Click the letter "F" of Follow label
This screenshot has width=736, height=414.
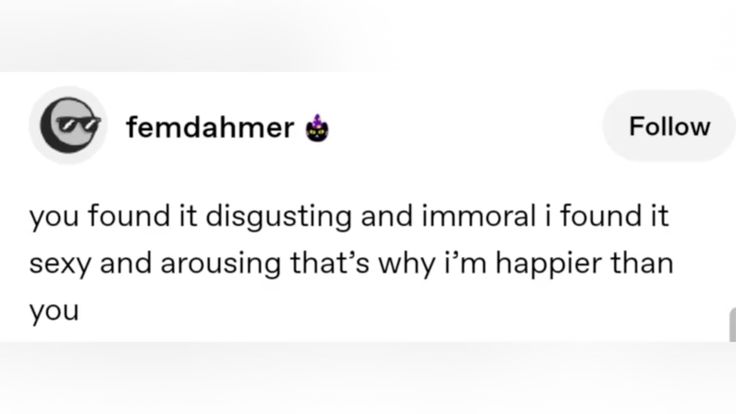point(634,127)
